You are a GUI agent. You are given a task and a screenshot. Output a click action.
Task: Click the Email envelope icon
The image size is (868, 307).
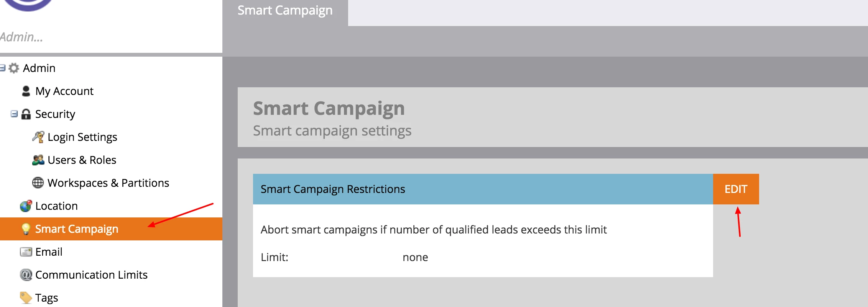tap(26, 252)
